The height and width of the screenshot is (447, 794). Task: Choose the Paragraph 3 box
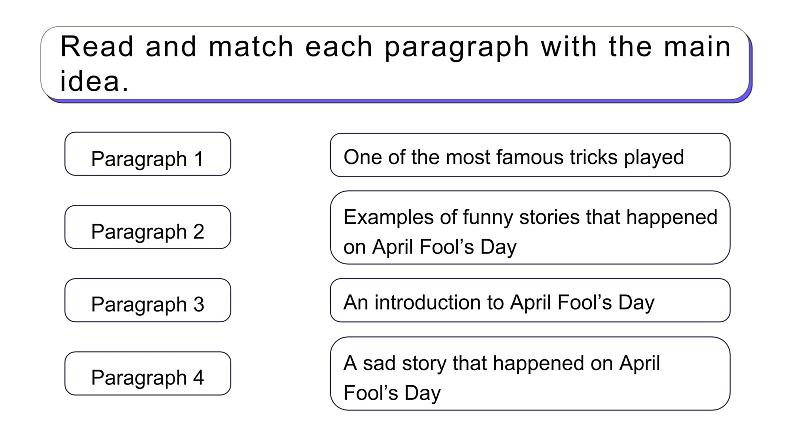147,300
